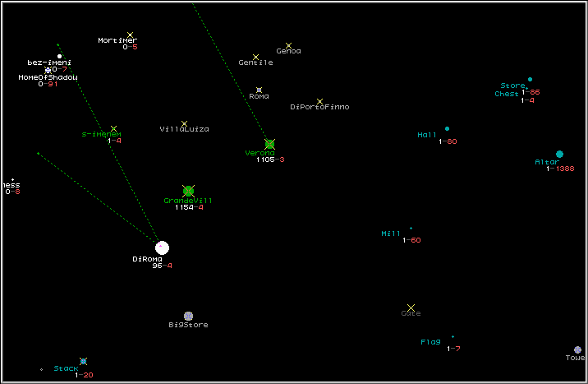Click the bez-imeni white planet dot

(x=59, y=56)
